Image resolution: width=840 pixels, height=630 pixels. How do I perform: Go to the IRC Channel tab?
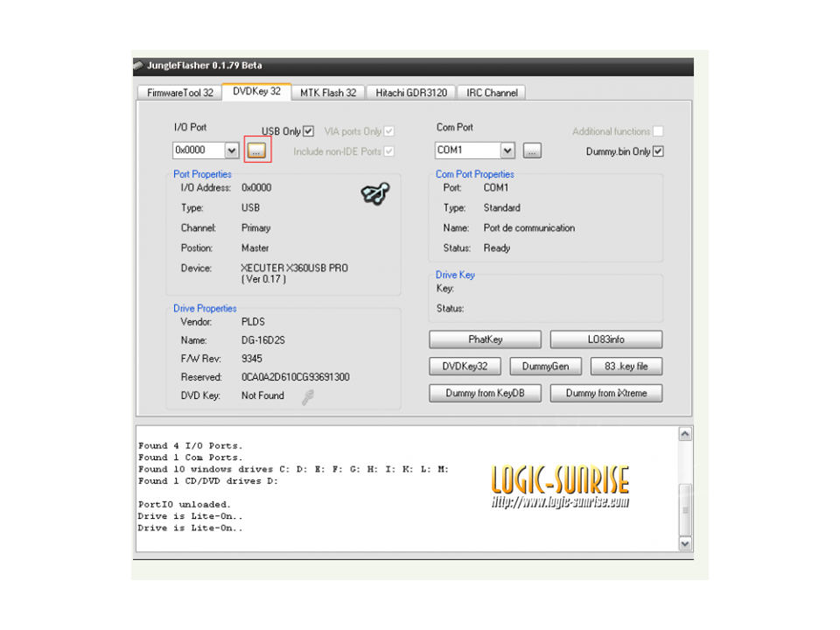coord(492,93)
